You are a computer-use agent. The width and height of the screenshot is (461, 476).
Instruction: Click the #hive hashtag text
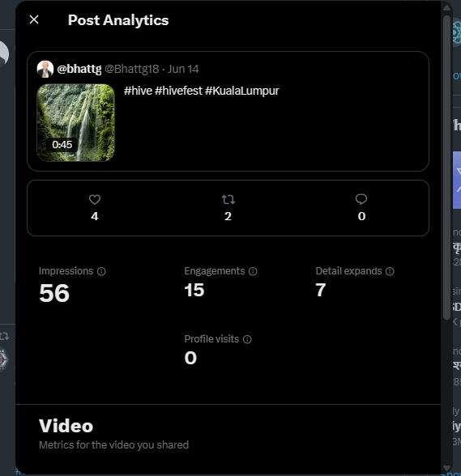pyautogui.click(x=138, y=91)
